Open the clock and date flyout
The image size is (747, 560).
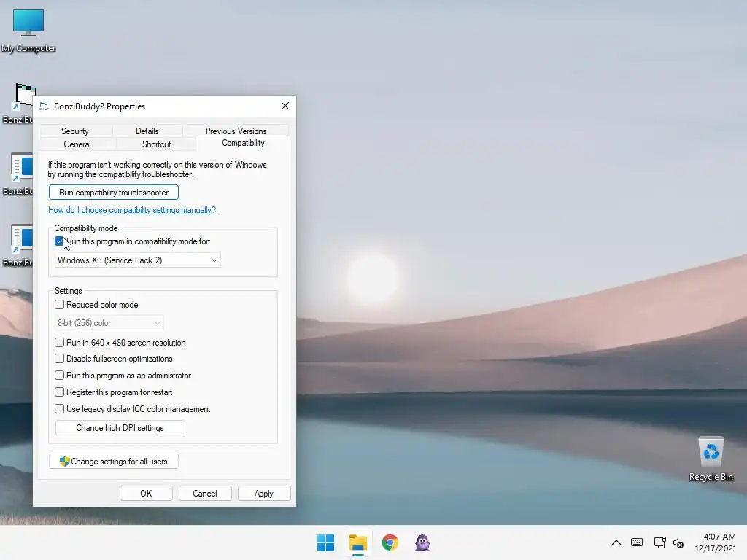point(715,542)
